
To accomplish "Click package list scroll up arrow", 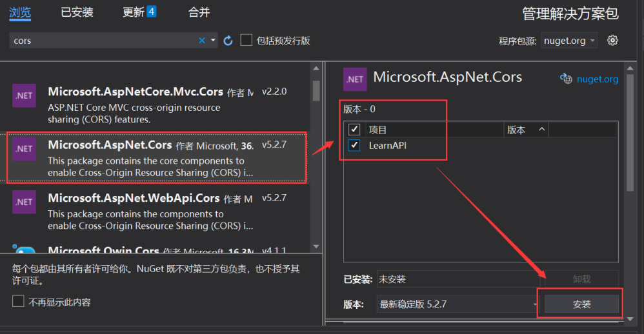I will (316, 68).
